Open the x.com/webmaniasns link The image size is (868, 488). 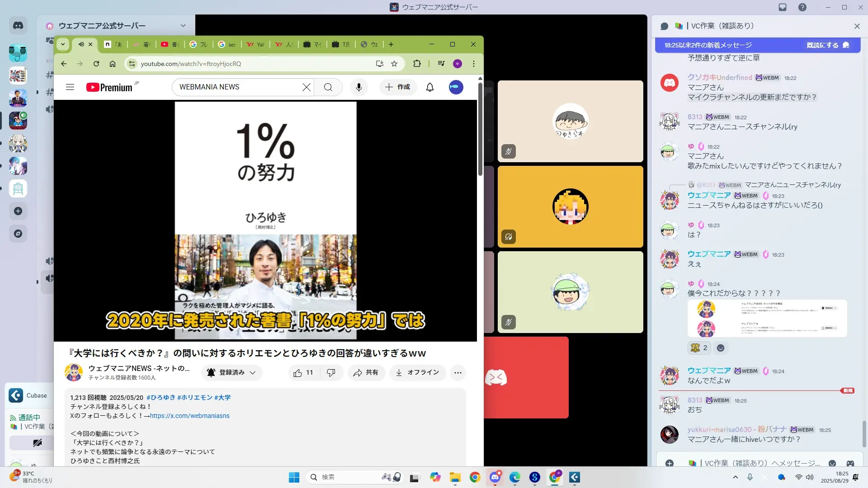[189, 416]
